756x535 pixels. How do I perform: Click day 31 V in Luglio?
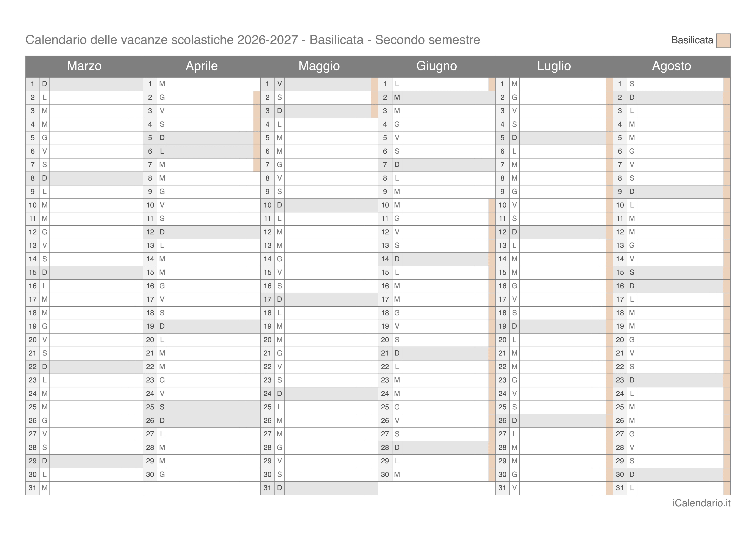(554, 488)
